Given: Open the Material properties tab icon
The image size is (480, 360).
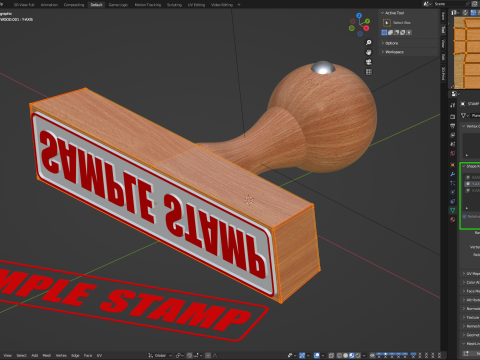Looking at the screenshot, I should coord(452,220).
